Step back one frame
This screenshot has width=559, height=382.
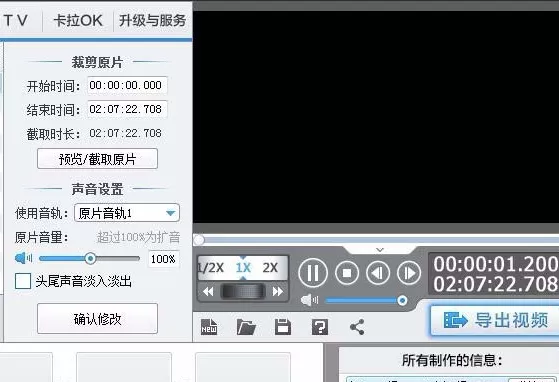point(378,273)
